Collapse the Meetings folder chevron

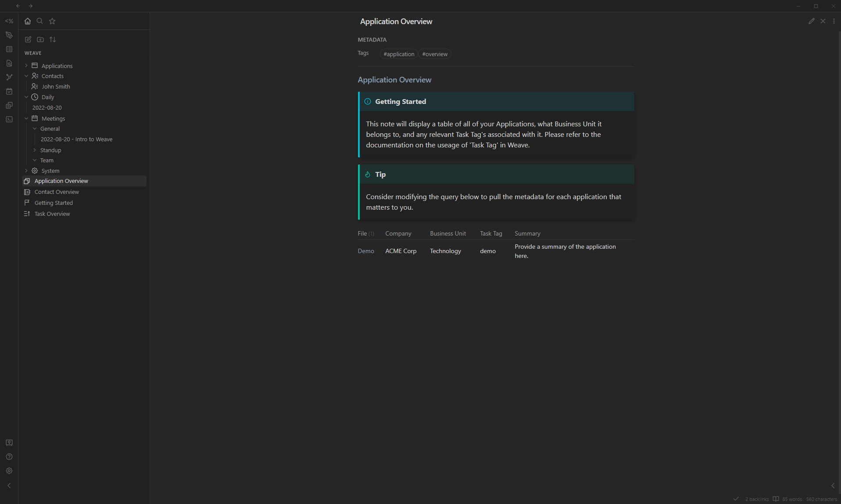click(26, 118)
